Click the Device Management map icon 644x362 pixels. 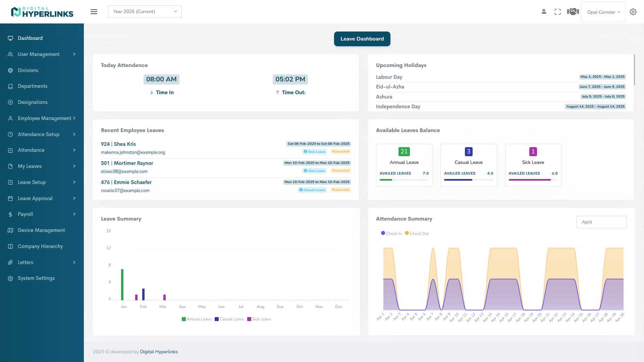click(x=10, y=230)
